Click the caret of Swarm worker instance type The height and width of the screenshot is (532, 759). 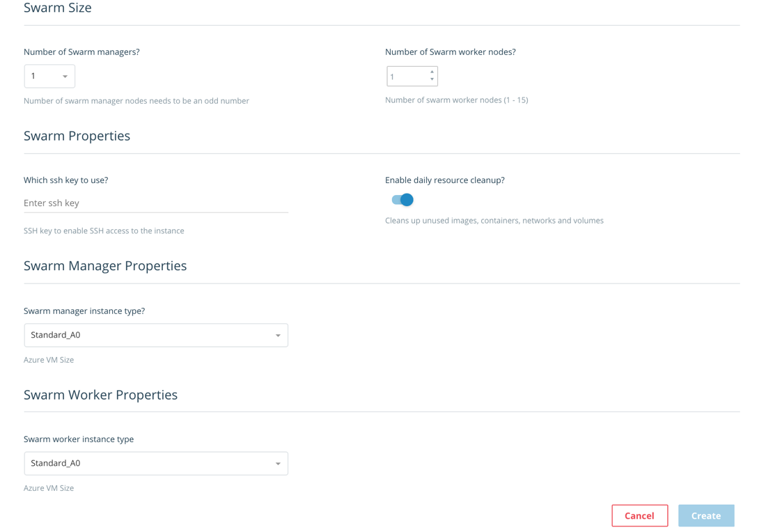click(x=278, y=464)
